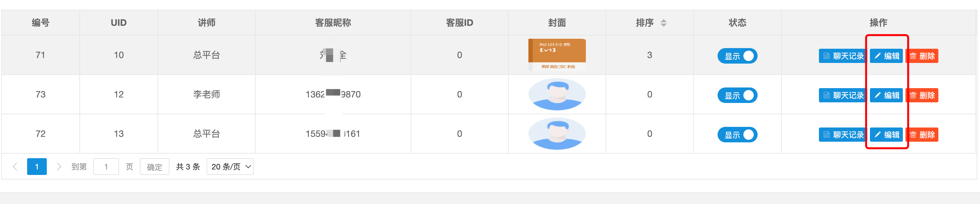The width and height of the screenshot is (980, 204).
Task: Go to previous page arrow
Action: (15, 167)
